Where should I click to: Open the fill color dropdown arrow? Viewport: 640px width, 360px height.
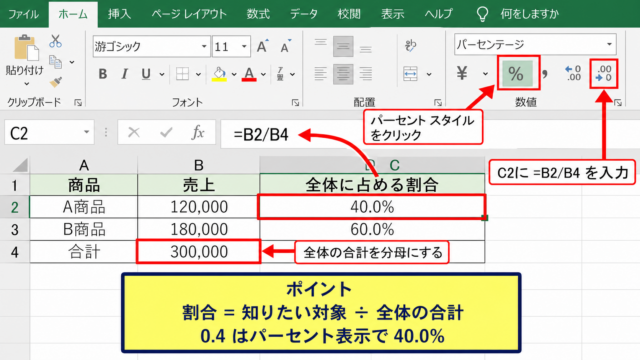234,74
